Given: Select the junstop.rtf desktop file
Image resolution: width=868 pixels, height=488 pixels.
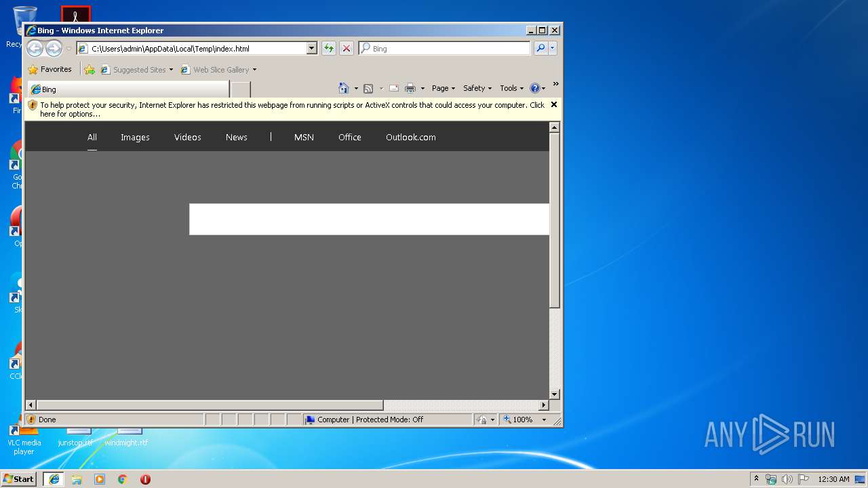Looking at the screenshot, I should click(x=75, y=436).
